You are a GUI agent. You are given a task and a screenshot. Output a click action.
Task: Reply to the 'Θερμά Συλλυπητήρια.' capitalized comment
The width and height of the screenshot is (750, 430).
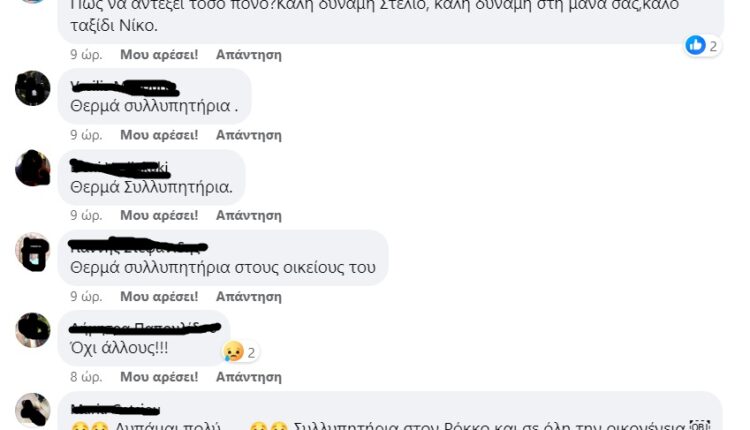[x=249, y=215]
